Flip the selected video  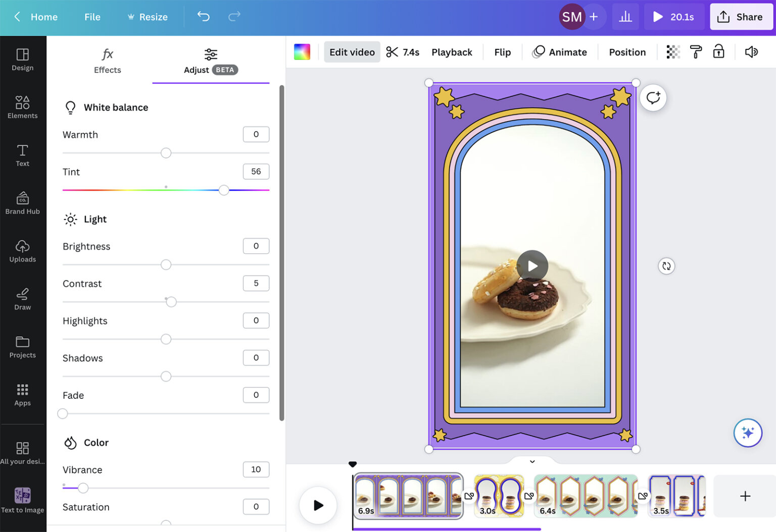pos(502,51)
